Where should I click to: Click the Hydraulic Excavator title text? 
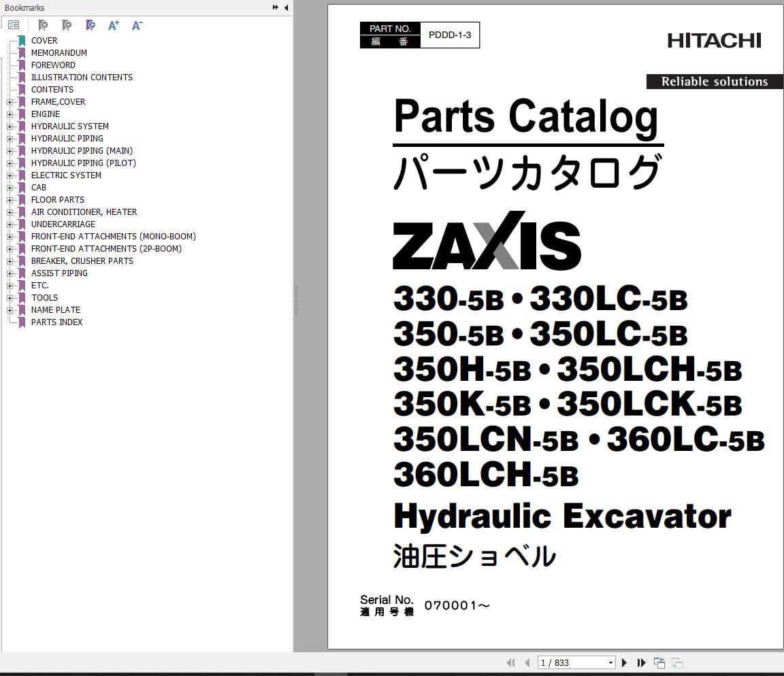tap(563, 517)
